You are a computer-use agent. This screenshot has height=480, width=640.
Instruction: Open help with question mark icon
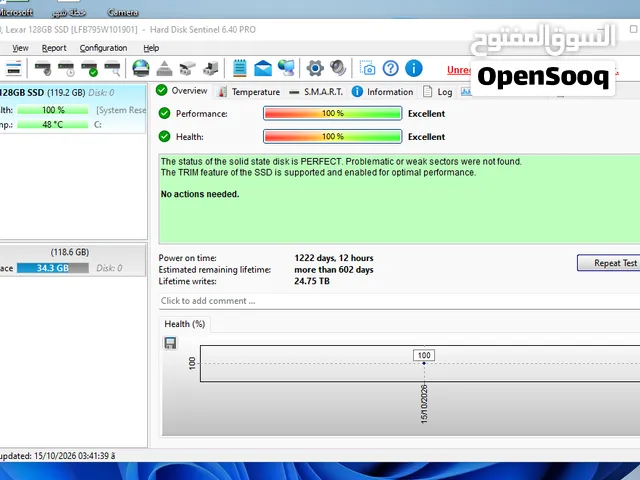pyautogui.click(x=391, y=68)
